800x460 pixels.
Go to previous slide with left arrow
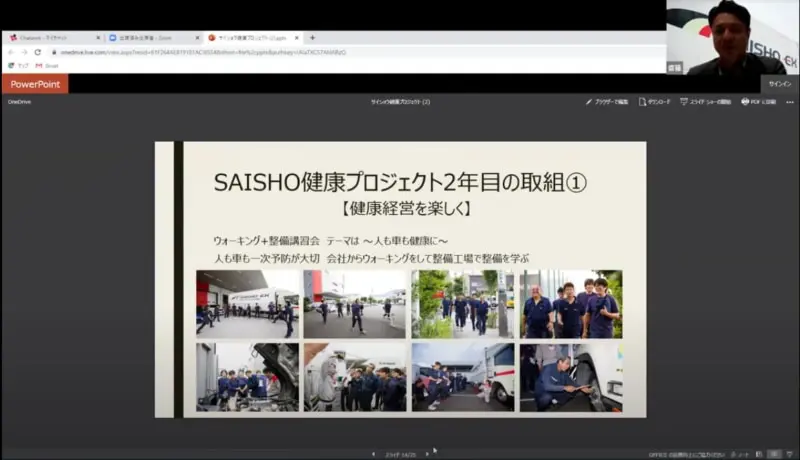[373, 454]
